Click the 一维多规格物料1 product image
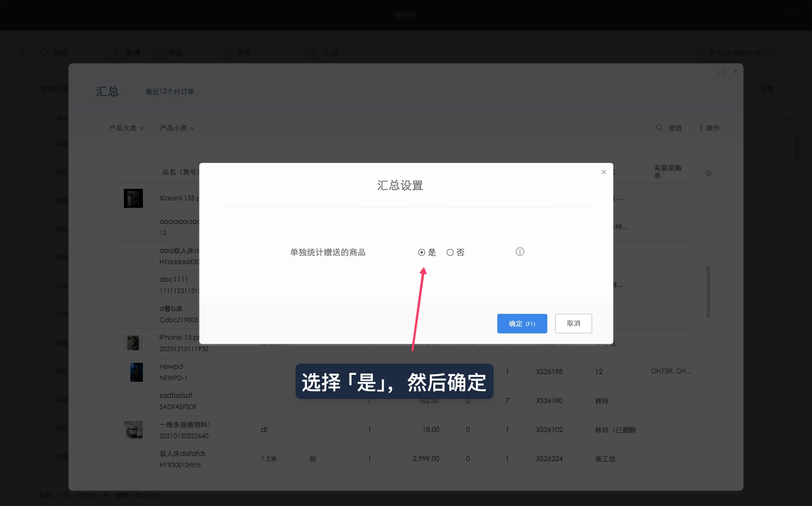The image size is (812, 506). (133, 430)
